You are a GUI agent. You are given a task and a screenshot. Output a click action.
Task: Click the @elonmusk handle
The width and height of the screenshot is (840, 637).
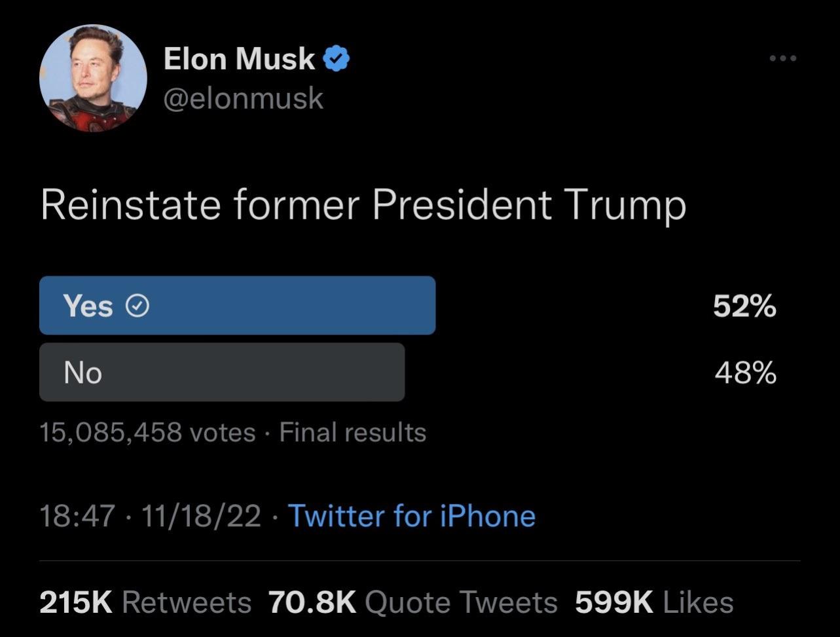(x=243, y=98)
